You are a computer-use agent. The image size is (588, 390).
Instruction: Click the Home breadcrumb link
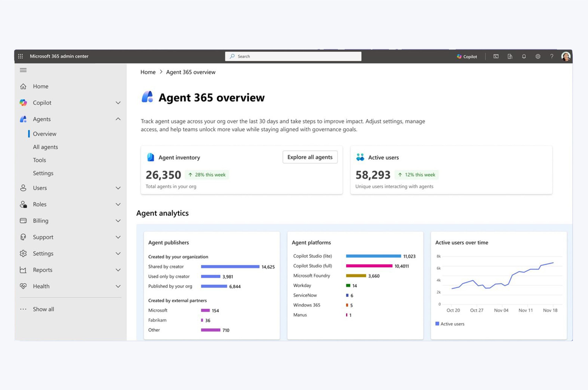148,72
